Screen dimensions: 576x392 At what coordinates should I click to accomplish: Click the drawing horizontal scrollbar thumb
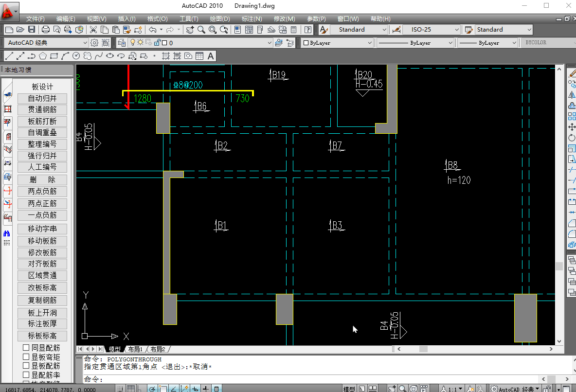[423, 349]
